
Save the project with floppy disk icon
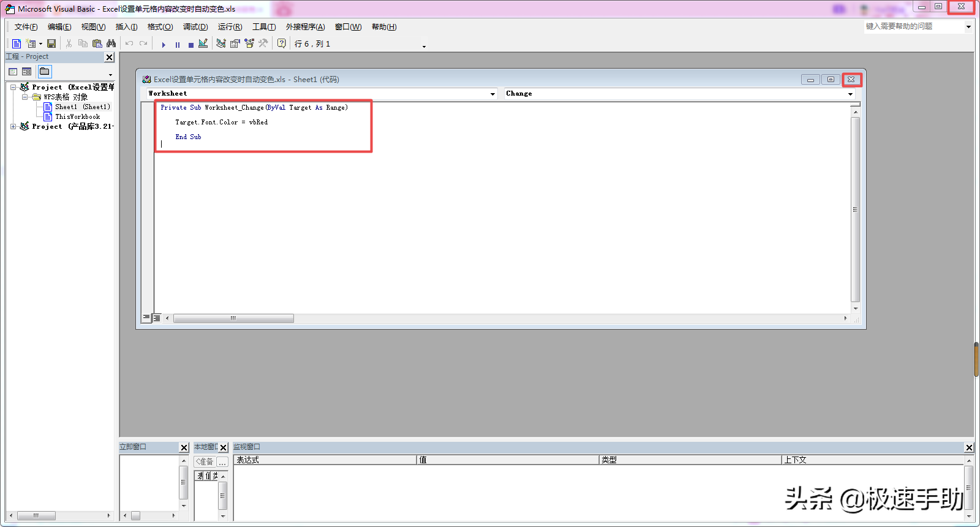point(51,44)
